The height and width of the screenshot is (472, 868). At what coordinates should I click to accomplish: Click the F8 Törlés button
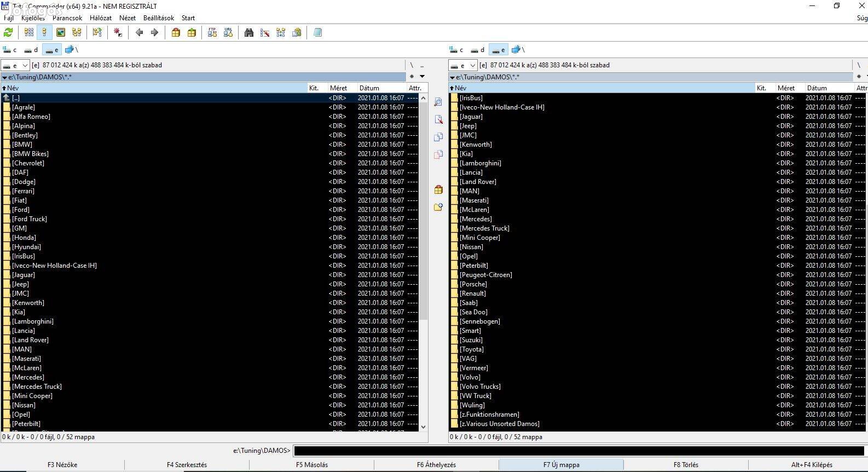pyautogui.click(x=686, y=465)
